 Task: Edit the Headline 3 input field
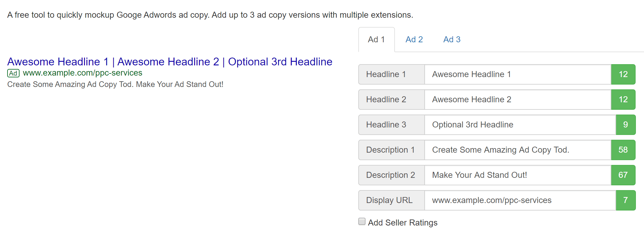tap(520, 125)
